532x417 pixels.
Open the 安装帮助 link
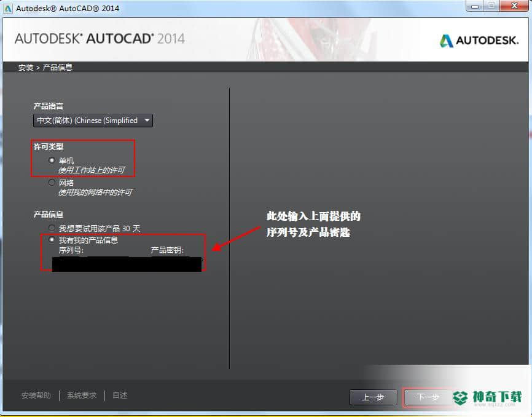[x=36, y=395]
